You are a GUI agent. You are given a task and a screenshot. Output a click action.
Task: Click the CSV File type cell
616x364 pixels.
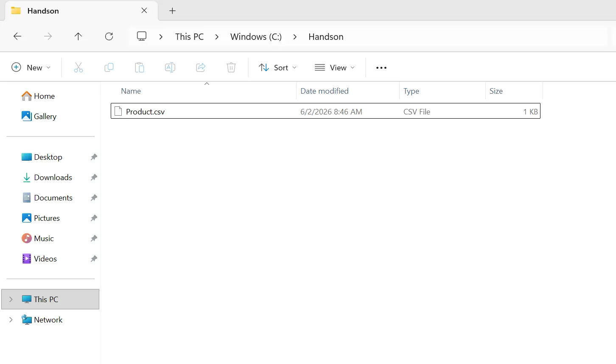pos(417,112)
